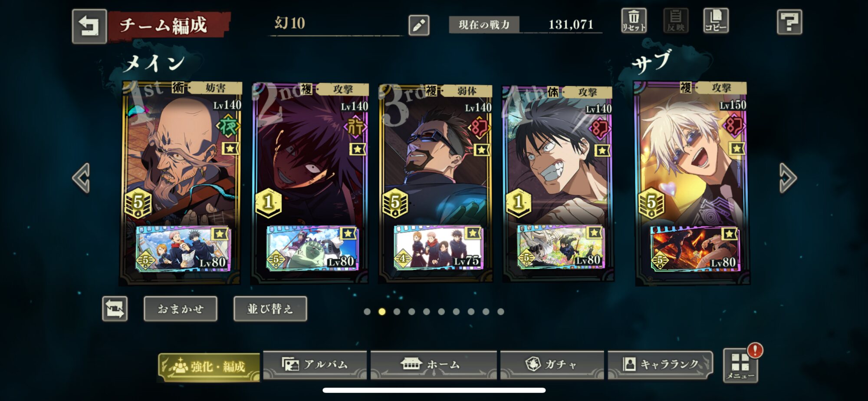Select the third team page dot
This screenshot has height=401, width=868.
pos(397,312)
